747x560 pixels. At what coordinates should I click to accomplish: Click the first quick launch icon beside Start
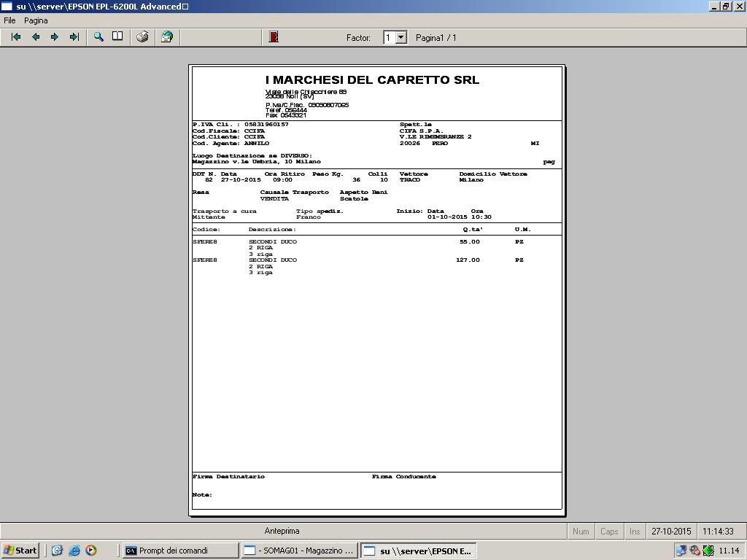point(57,551)
